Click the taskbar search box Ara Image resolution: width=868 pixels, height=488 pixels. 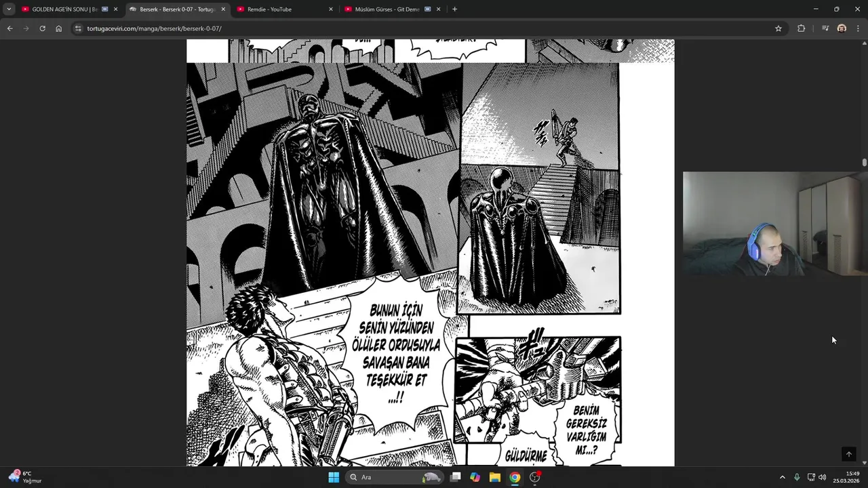point(395,477)
